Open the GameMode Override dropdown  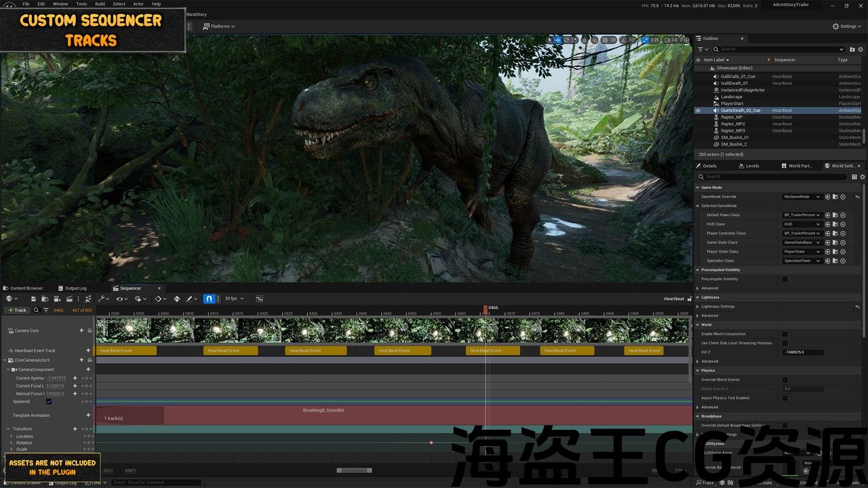tap(802, 197)
